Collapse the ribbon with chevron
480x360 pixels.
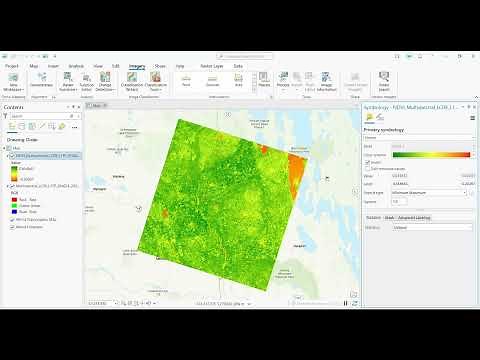click(476, 97)
